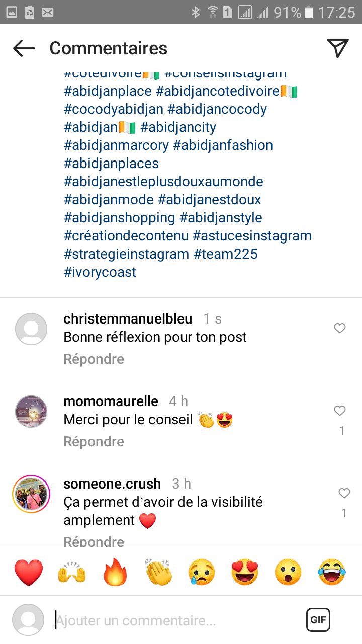Like momomaurelle's comment with the heart
The width and height of the screenshot is (362, 644).
point(340,411)
